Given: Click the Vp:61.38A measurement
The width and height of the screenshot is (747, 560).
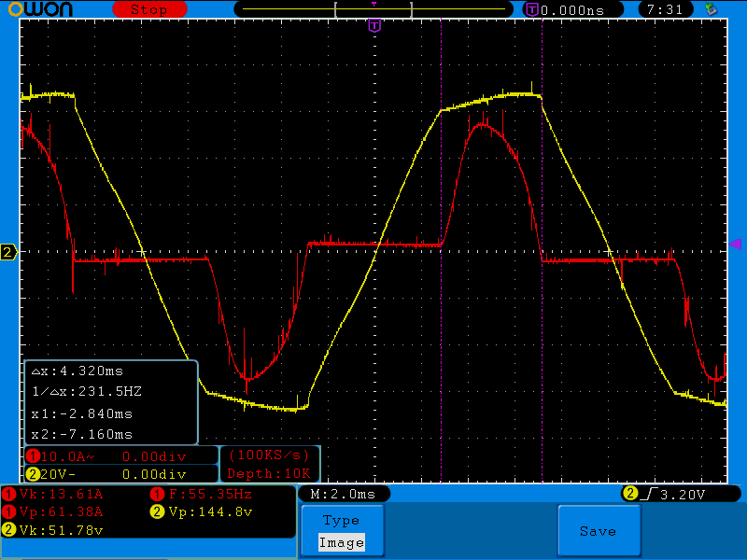Looking at the screenshot, I should [x=61, y=511].
